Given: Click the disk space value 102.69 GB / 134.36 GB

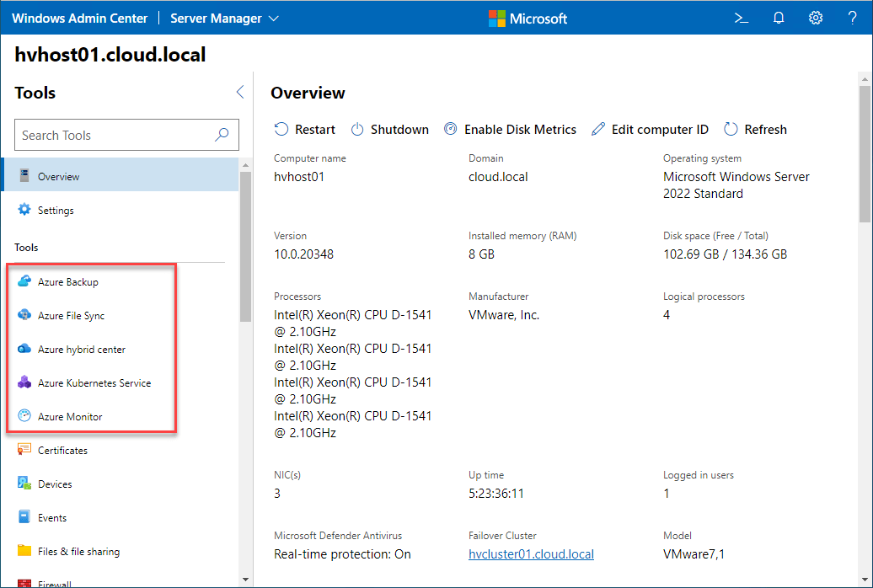Looking at the screenshot, I should pyautogui.click(x=725, y=254).
